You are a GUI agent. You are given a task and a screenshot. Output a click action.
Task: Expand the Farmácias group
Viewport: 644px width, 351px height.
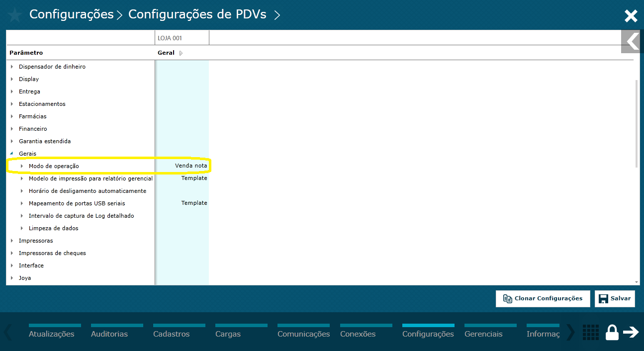point(12,116)
